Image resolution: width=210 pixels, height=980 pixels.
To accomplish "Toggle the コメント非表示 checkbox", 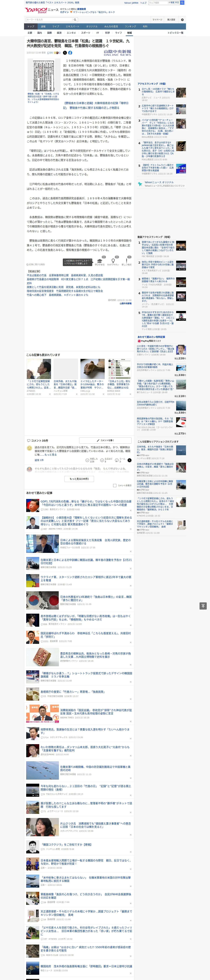I will (x=115, y=485).
